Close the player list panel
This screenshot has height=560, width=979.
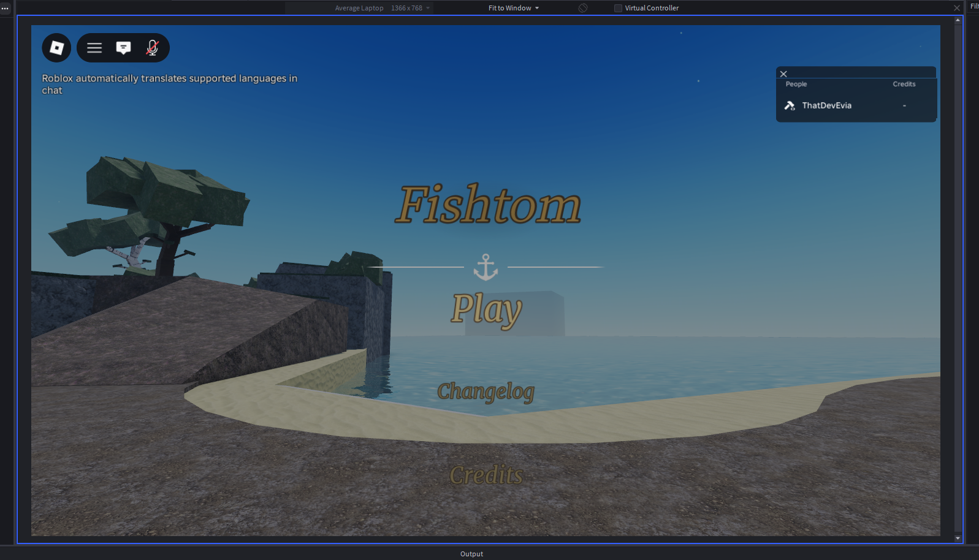783,74
